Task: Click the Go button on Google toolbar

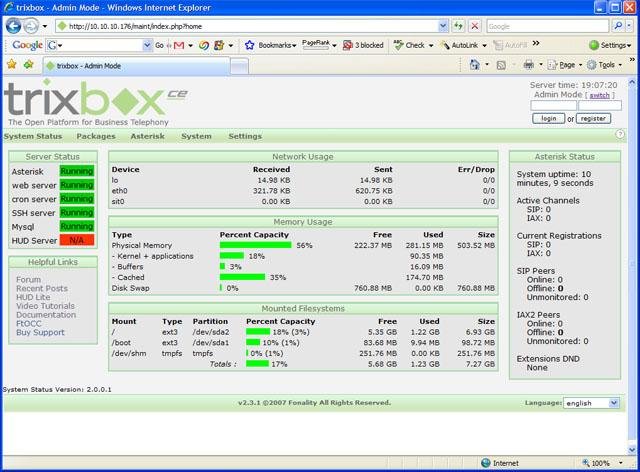Action: 159,45
